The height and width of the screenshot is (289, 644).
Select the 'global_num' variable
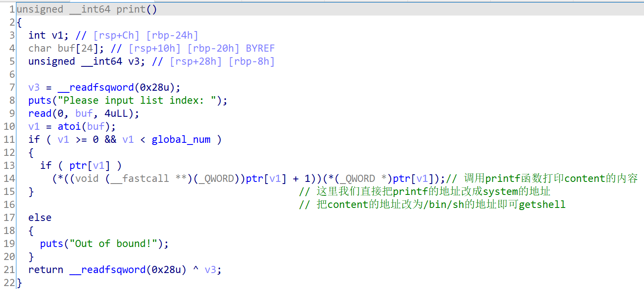pos(181,139)
